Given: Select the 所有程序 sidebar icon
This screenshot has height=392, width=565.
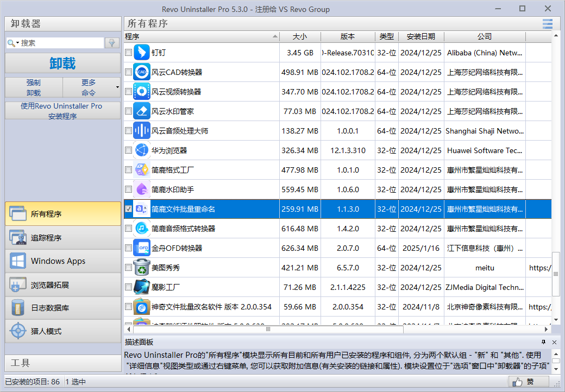Looking at the screenshot, I should click(62, 214).
